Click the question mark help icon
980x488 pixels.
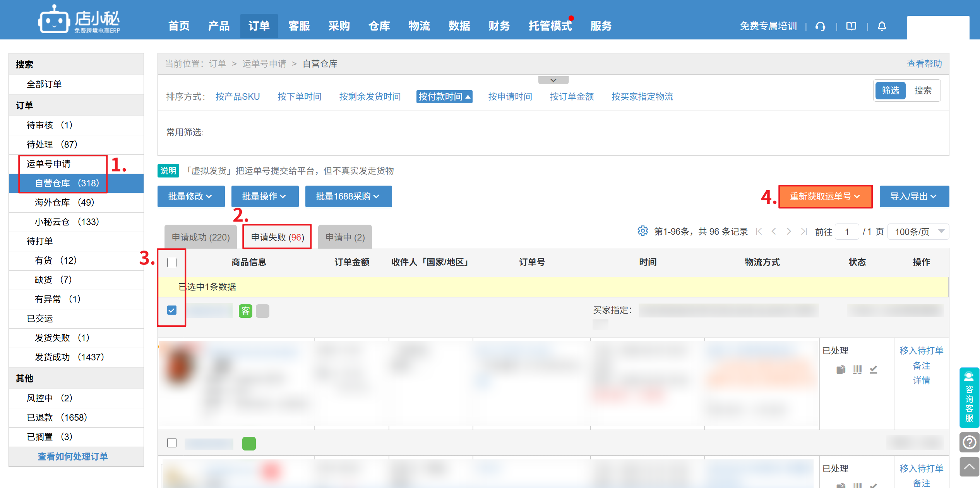[969, 442]
